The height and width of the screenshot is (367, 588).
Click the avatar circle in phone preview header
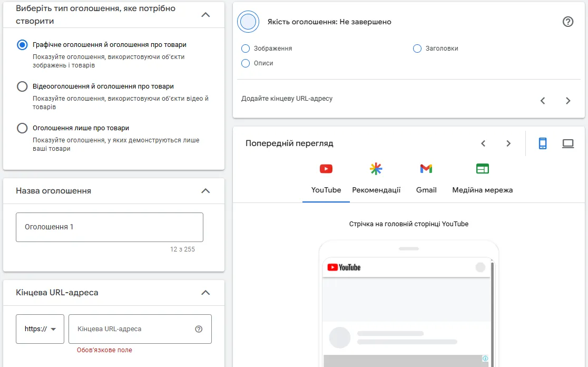click(481, 267)
